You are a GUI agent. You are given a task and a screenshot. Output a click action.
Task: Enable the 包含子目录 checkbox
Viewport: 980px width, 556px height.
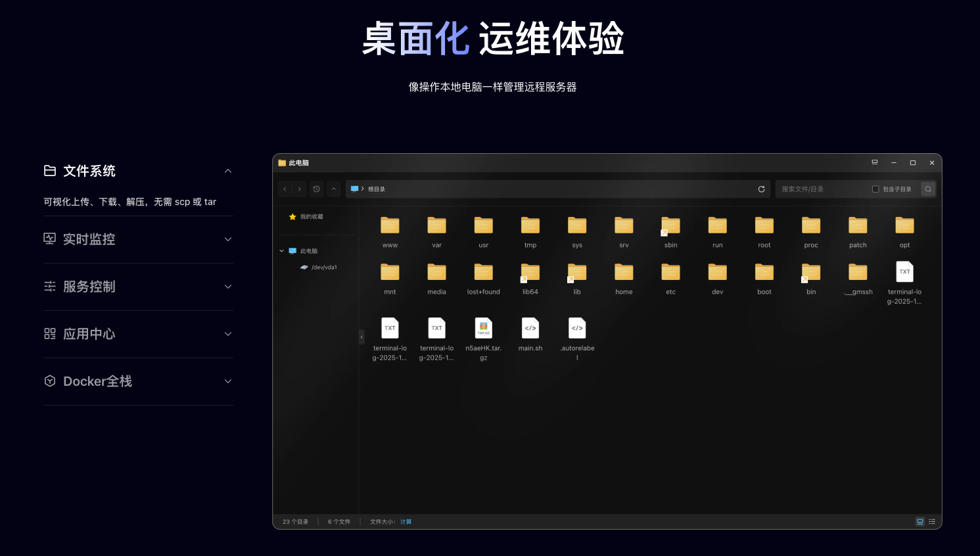tap(875, 189)
